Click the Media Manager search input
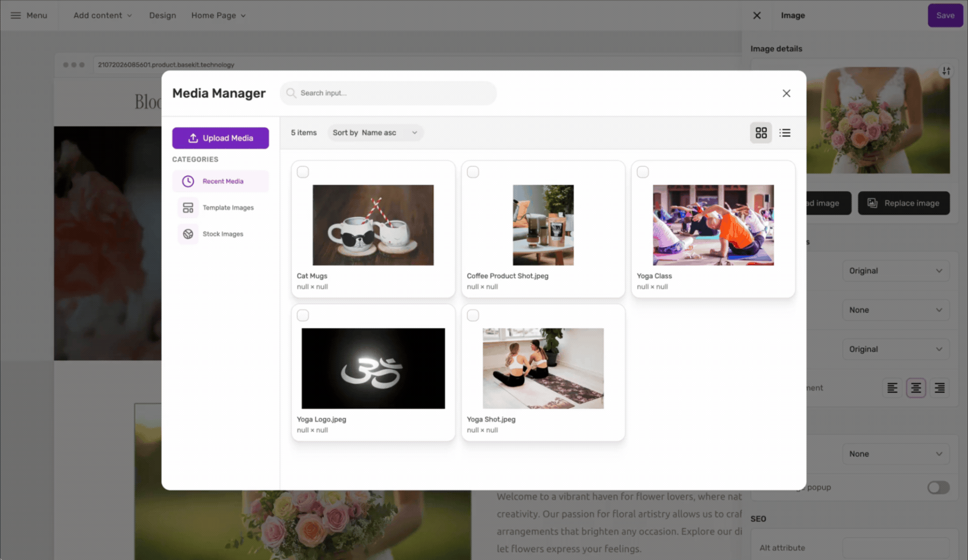The width and height of the screenshot is (968, 560). coord(388,93)
